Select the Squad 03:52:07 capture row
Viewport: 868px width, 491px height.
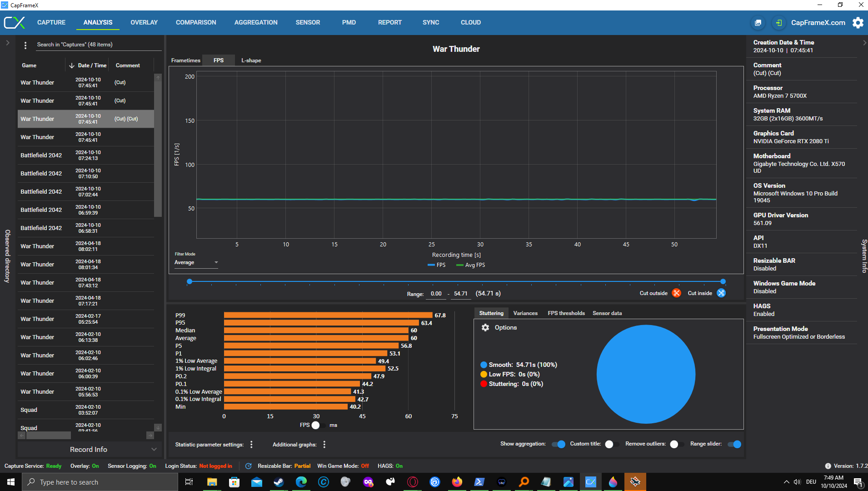pos(86,410)
